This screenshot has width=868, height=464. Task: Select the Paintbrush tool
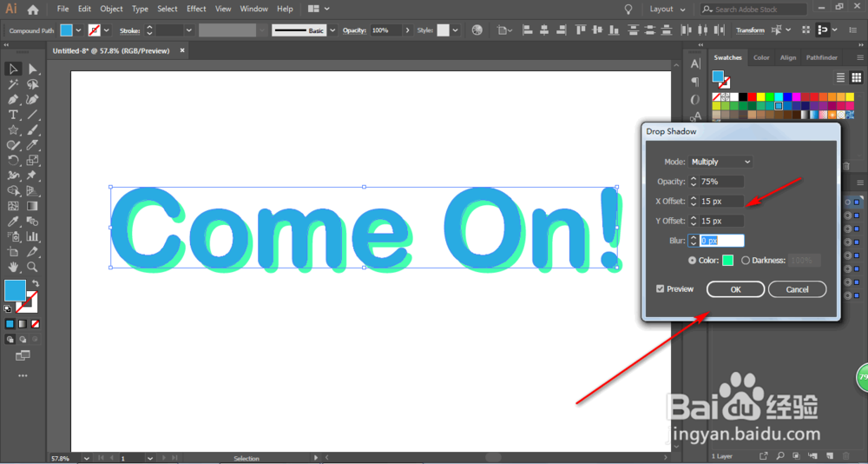click(33, 130)
